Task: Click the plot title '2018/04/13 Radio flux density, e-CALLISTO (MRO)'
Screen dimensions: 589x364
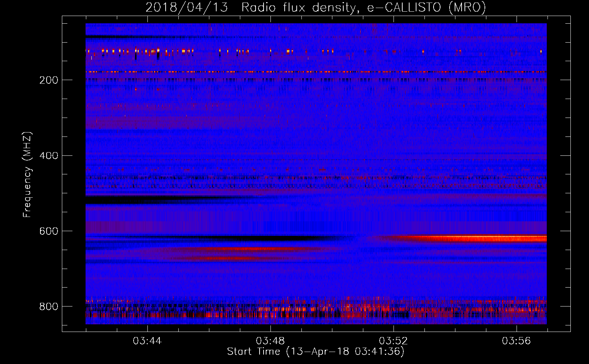Action: click(x=316, y=7)
